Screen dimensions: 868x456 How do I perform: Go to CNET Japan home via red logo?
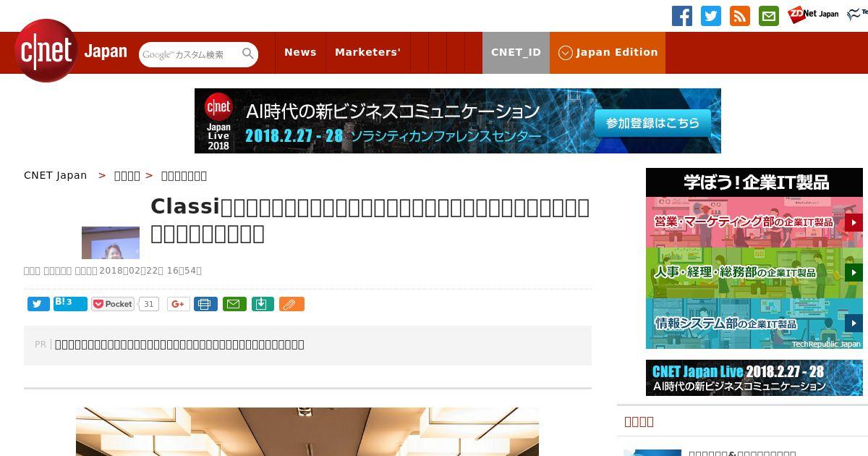point(46,51)
